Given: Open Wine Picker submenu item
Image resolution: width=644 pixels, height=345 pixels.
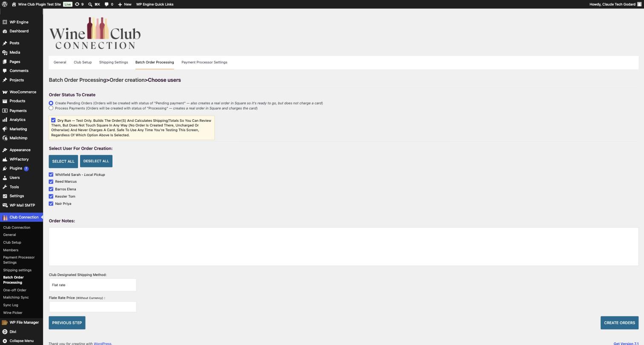Looking at the screenshot, I should tap(13, 313).
